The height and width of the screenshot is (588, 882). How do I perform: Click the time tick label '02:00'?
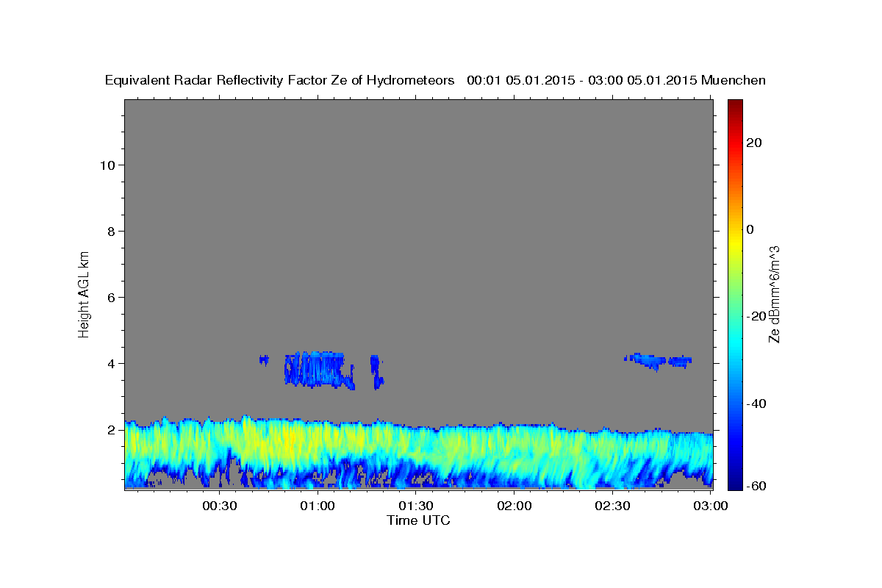tap(514, 506)
